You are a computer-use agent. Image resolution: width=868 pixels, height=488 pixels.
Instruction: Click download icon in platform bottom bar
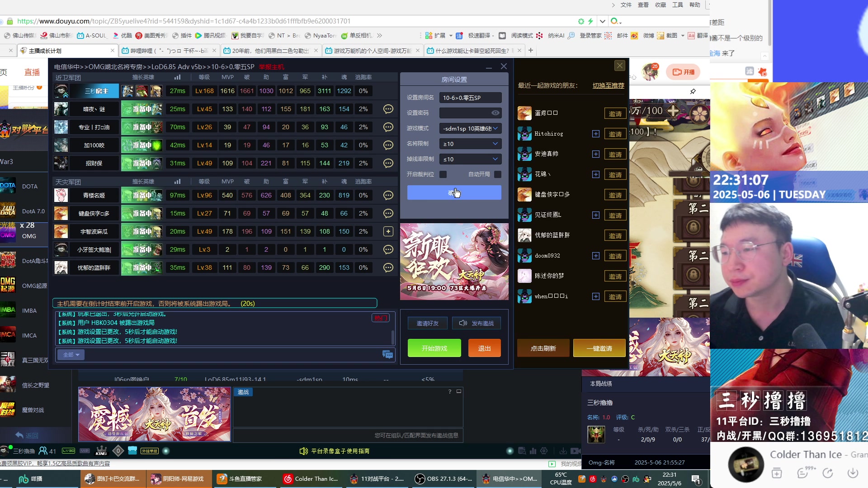click(563, 451)
